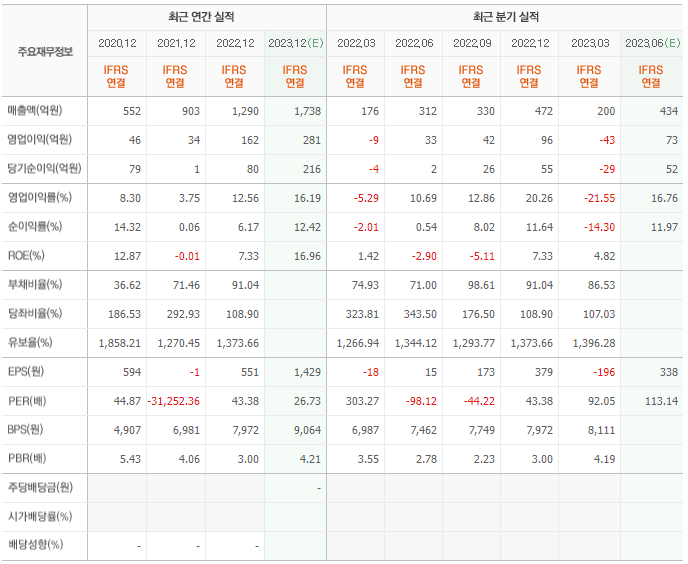Screen dimensions: 688x564
Task: Click the 8,111 BPS value
Action: pyautogui.click(x=601, y=430)
